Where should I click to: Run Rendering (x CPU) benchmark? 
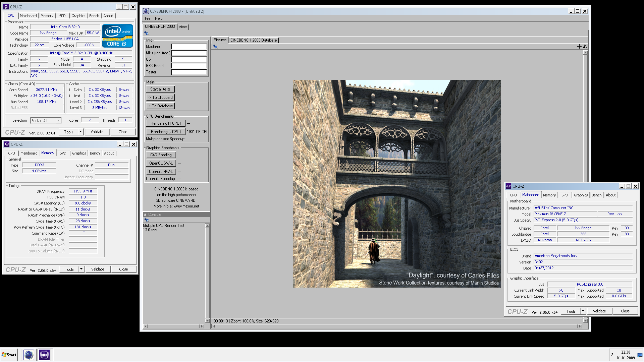[166, 132]
